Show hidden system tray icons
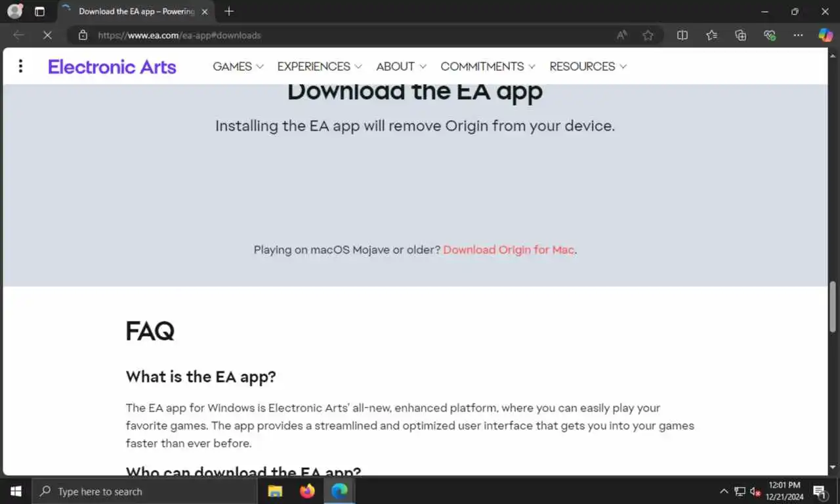840x504 pixels. tap(724, 491)
